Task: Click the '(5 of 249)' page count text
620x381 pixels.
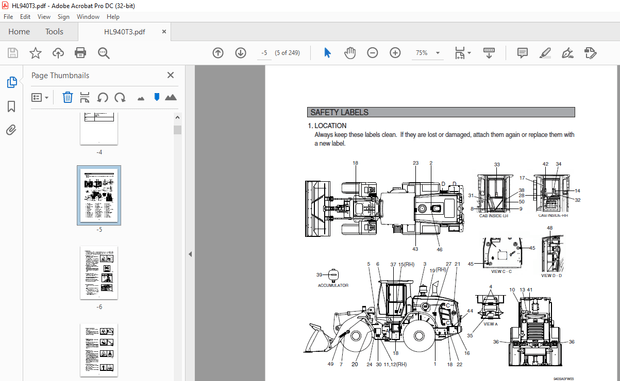Action: pos(287,53)
